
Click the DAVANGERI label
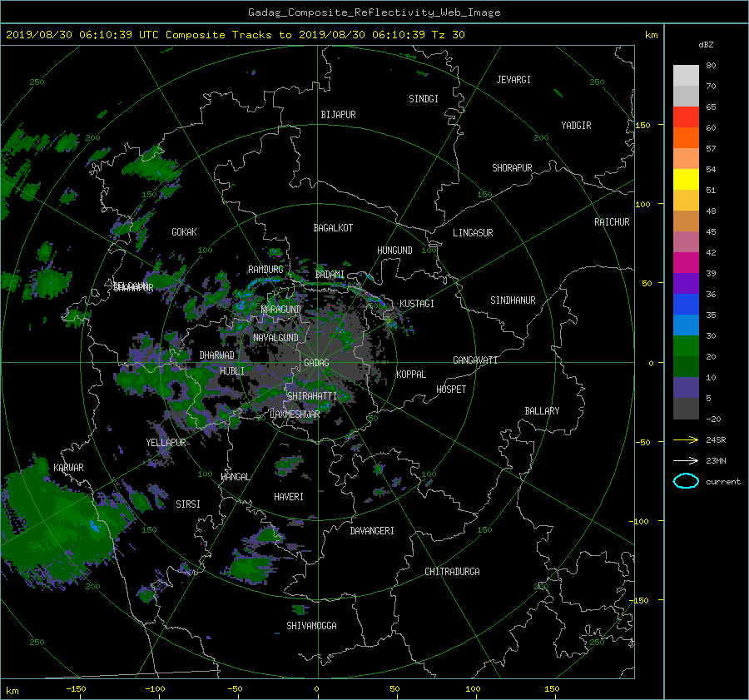tap(372, 531)
